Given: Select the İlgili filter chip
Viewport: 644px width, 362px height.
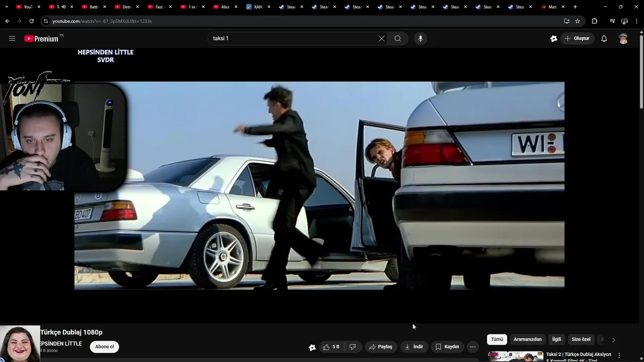Looking at the screenshot, I should (x=556, y=339).
